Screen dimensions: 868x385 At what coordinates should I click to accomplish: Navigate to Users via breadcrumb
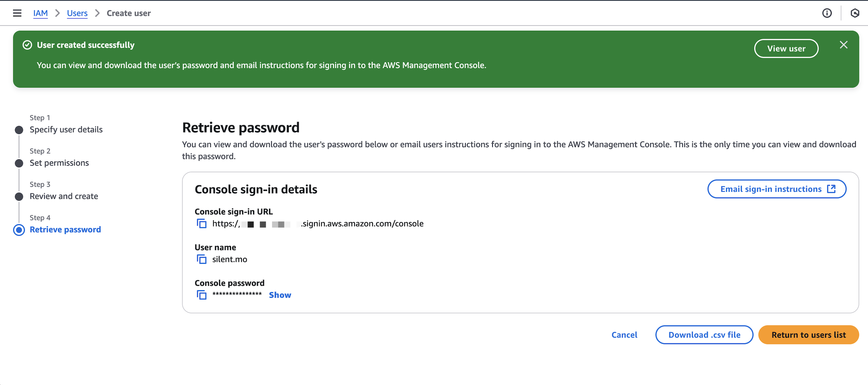tap(77, 13)
